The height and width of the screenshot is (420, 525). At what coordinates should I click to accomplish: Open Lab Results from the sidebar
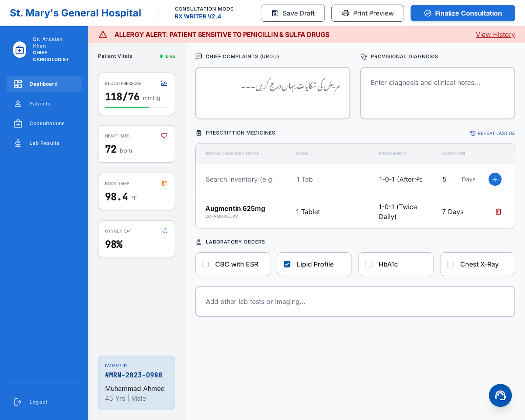point(44,143)
